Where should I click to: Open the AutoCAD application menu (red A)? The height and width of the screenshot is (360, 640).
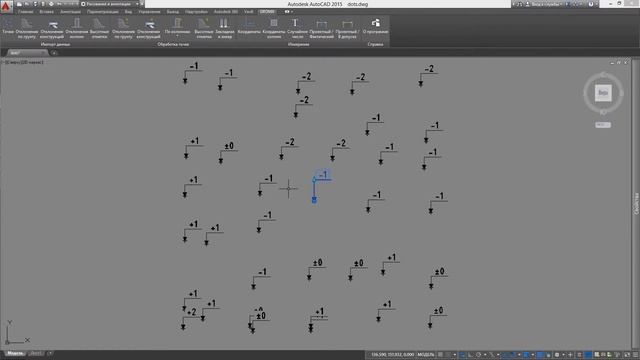pos(6,7)
